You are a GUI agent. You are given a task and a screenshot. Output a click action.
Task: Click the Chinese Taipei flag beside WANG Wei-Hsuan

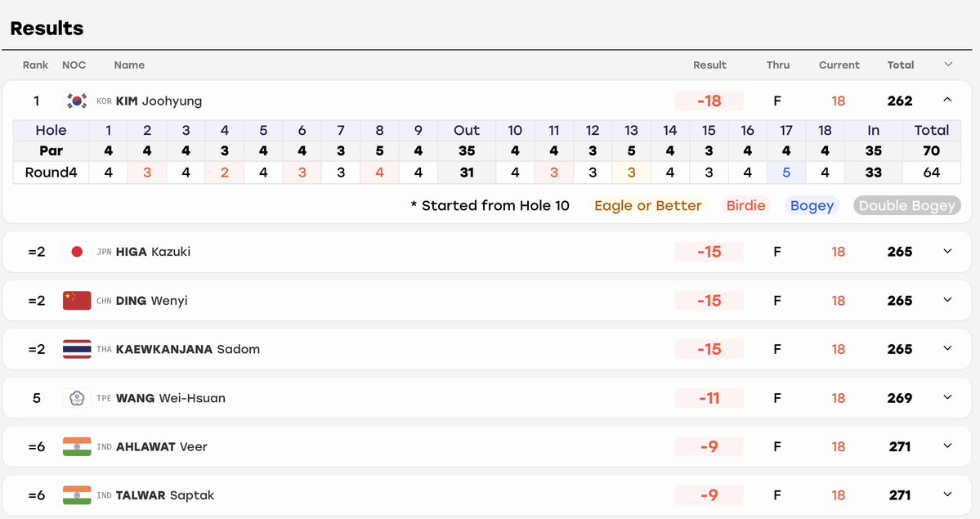[77, 398]
